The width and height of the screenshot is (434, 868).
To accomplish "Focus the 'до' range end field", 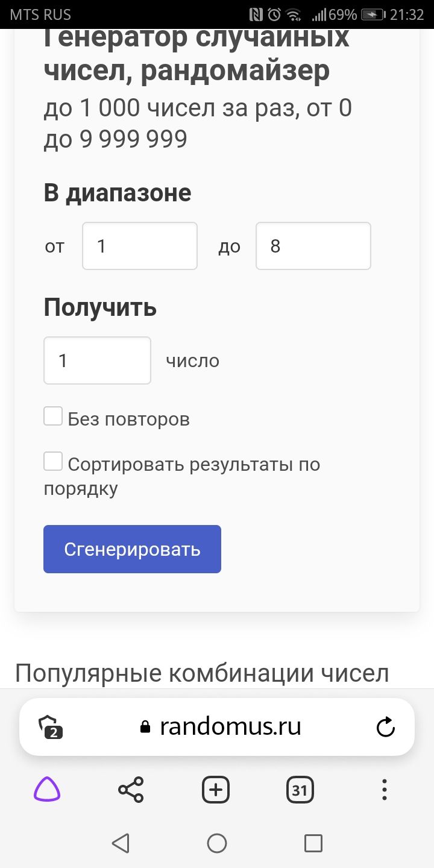I will [313, 246].
